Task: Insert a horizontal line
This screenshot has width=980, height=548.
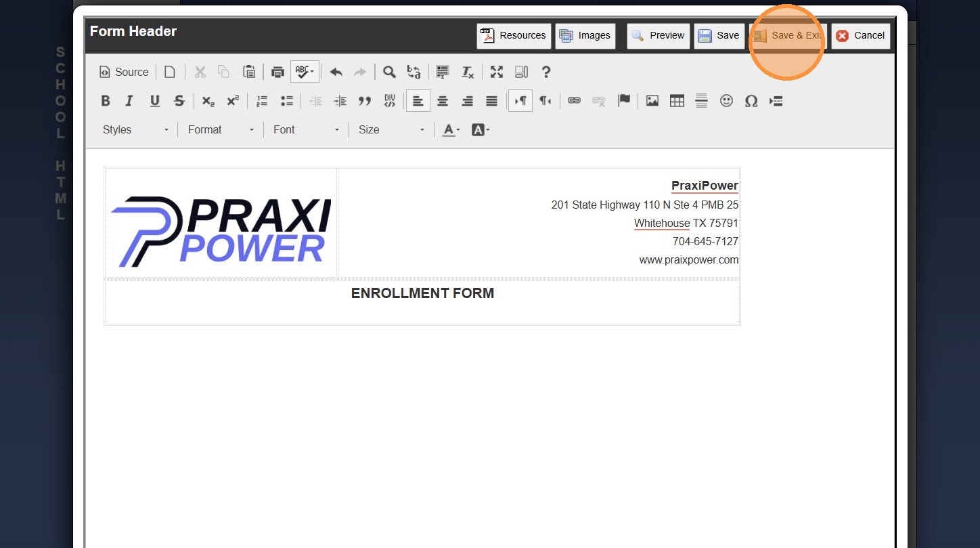Action: pos(702,101)
